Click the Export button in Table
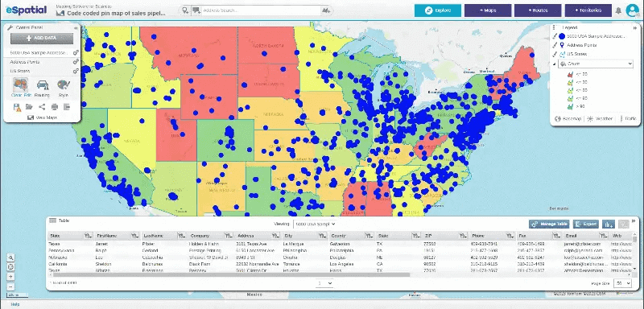The image size is (644, 309). click(x=586, y=224)
